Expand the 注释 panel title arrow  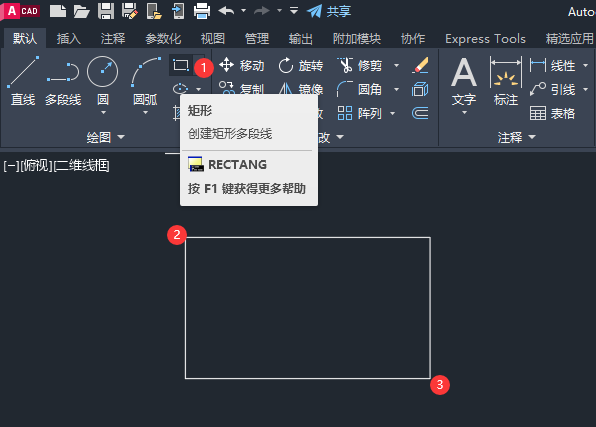click(x=532, y=137)
